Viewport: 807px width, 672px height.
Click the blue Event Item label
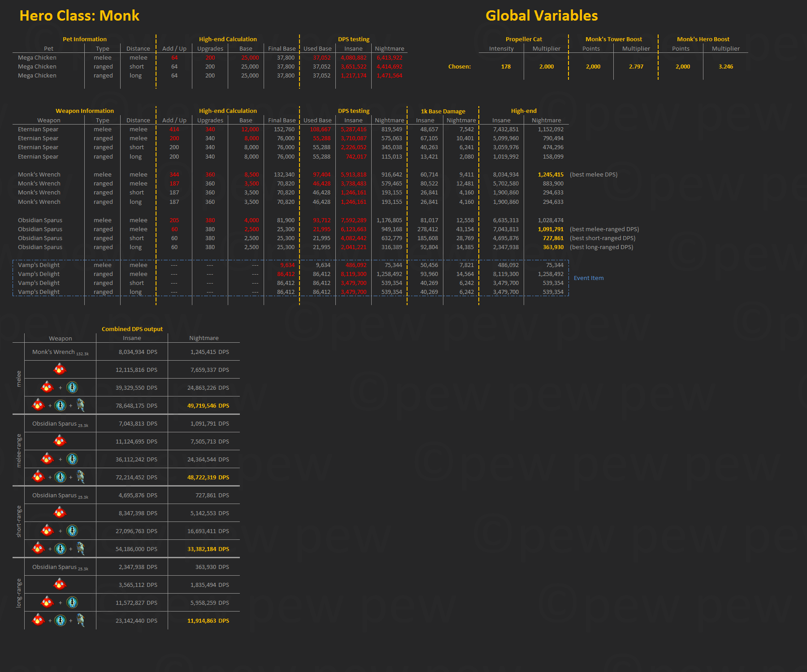pos(588,278)
